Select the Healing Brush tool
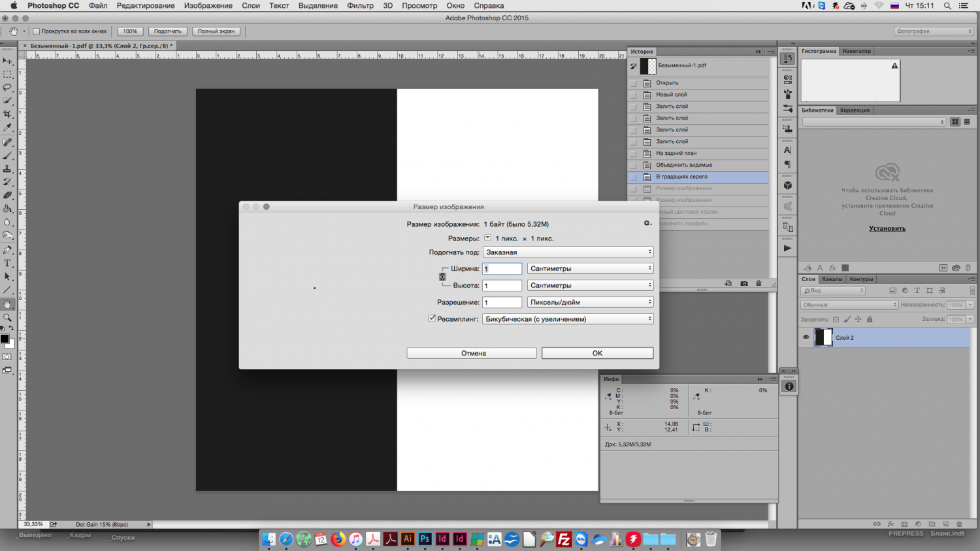This screenshot has width=980, height=551. coord(7,142)
